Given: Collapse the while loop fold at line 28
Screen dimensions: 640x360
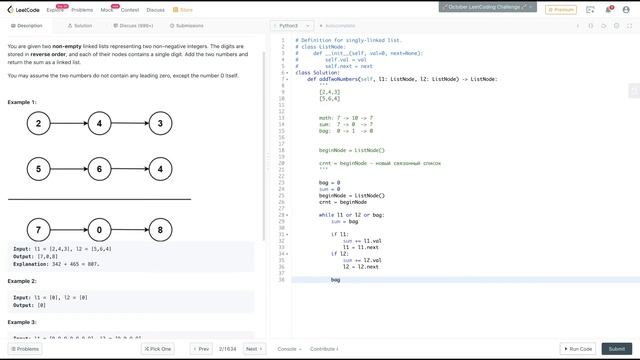Looking at the screenshot, I should tap(287, 215).
